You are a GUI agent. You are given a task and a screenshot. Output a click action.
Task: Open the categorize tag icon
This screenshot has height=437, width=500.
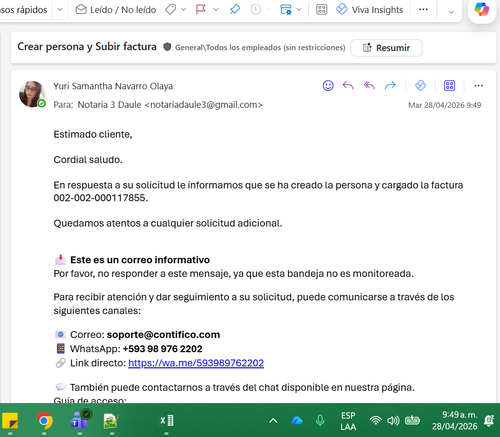(x=170, y=10)
